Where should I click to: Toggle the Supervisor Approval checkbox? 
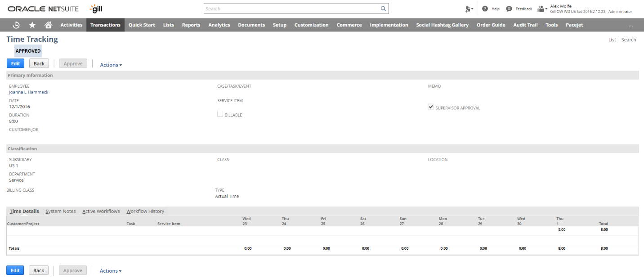tap(431, 108)
